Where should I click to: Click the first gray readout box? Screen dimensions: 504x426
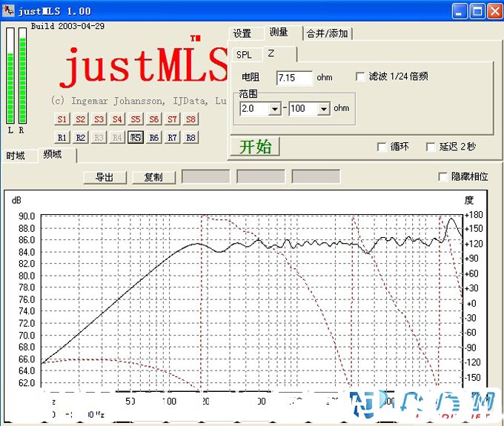click(x=206, y=176)
